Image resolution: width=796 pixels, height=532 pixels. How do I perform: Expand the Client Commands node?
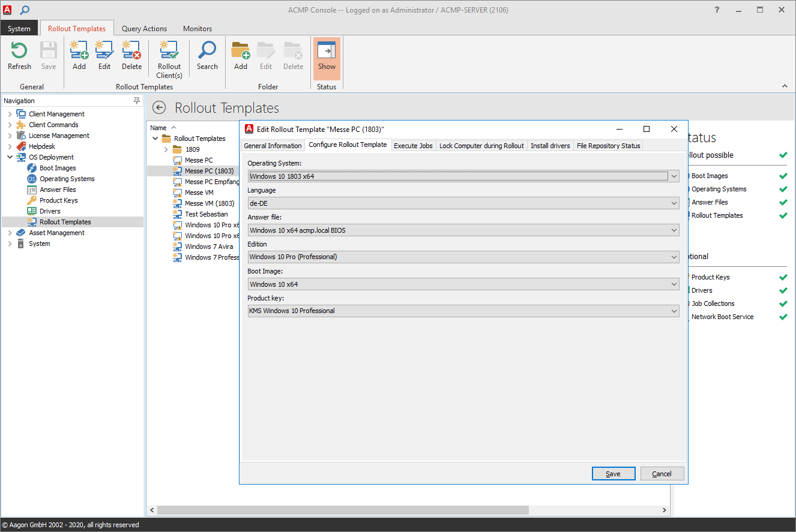pos(10,125)
